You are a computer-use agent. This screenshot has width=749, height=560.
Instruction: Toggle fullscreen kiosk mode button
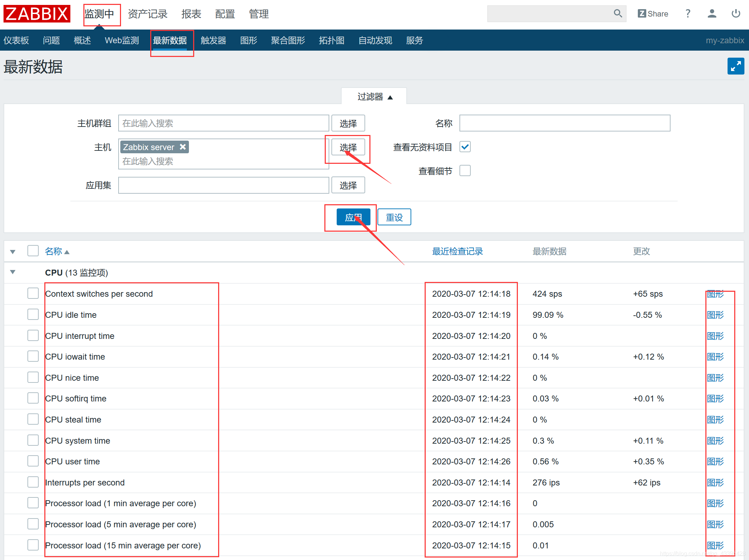pyautogui.click(x=736, y=66)
